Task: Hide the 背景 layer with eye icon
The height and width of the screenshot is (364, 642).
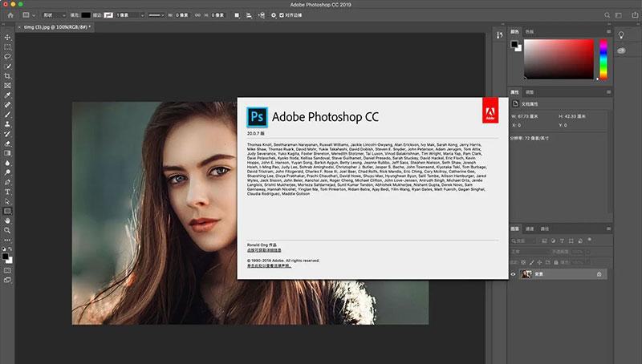Action: tap(514, 274)
